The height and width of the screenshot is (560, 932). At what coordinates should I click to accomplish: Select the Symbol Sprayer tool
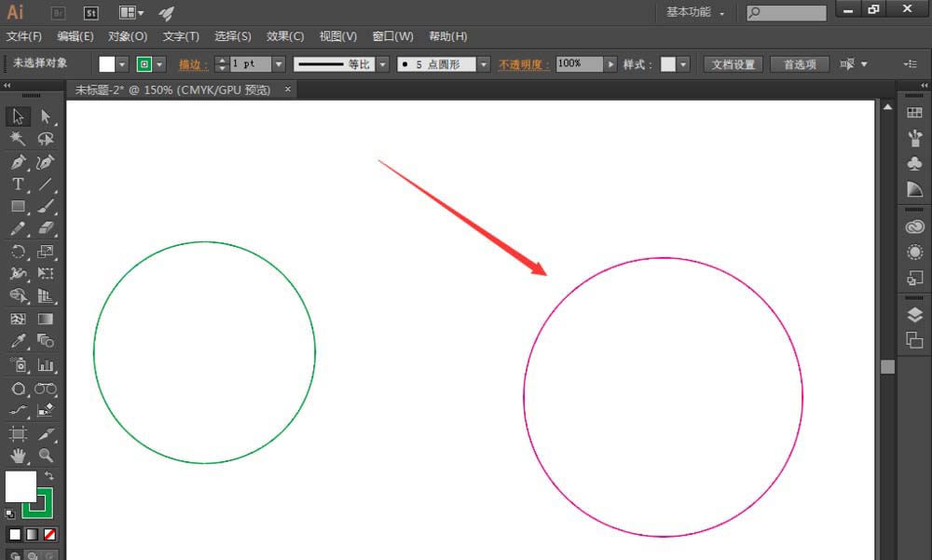tap(18, 364)
